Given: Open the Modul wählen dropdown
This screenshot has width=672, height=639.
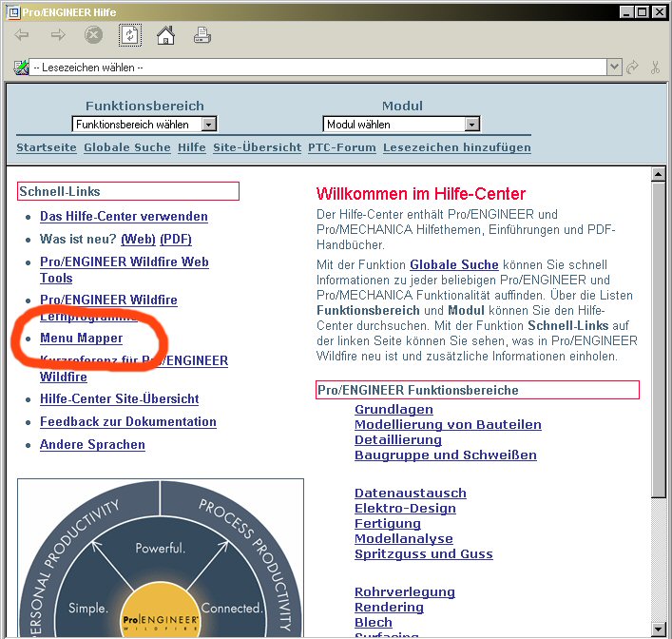Looking at the screenshot, I should click(x=401, y=125).
